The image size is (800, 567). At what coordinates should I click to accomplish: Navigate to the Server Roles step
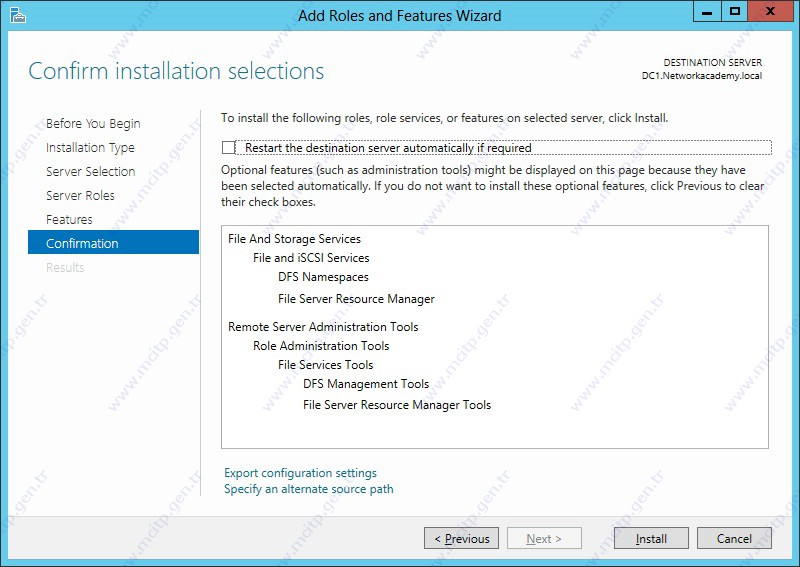80,195
